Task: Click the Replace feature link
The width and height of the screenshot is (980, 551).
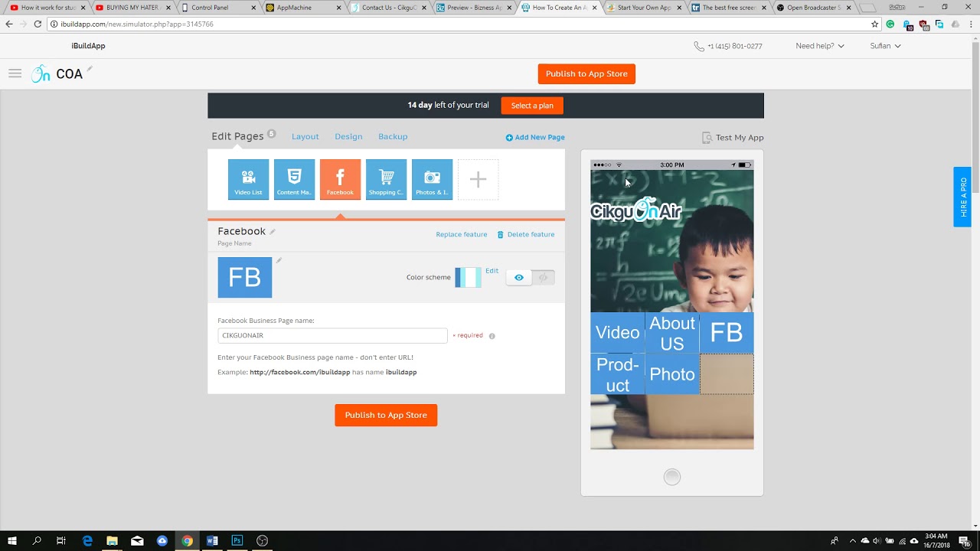Action: coord(461,234)
